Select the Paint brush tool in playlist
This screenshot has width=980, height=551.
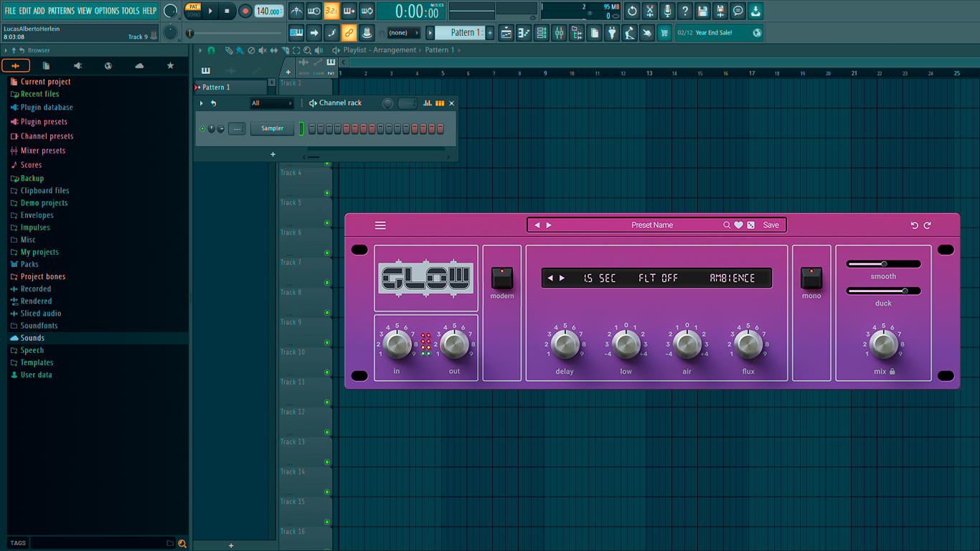(240, 50)
